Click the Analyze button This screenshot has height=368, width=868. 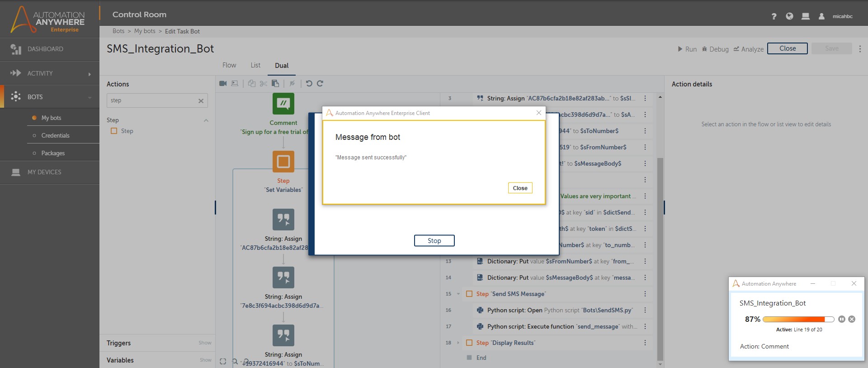click(749, 49)
